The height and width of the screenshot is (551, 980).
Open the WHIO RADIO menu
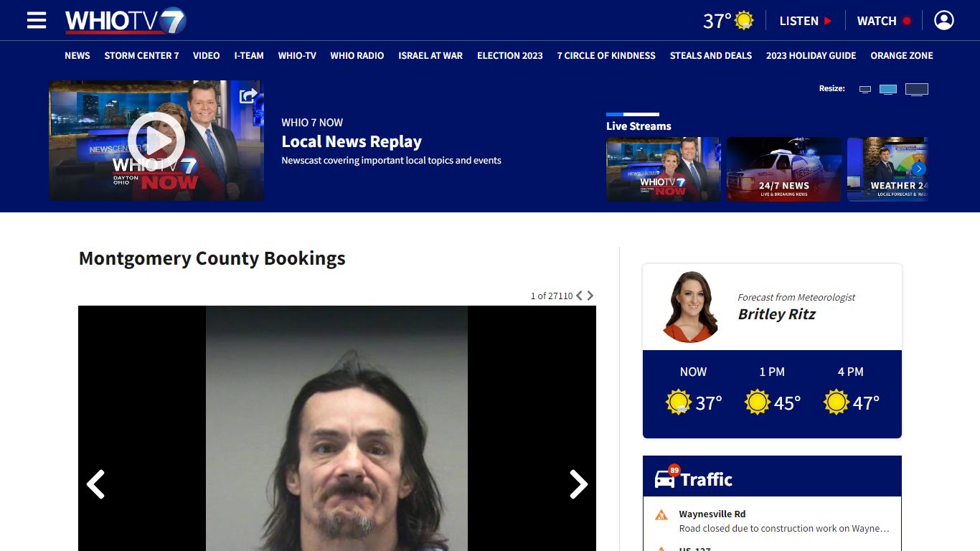pyautogui.click(x=357, y=55)
